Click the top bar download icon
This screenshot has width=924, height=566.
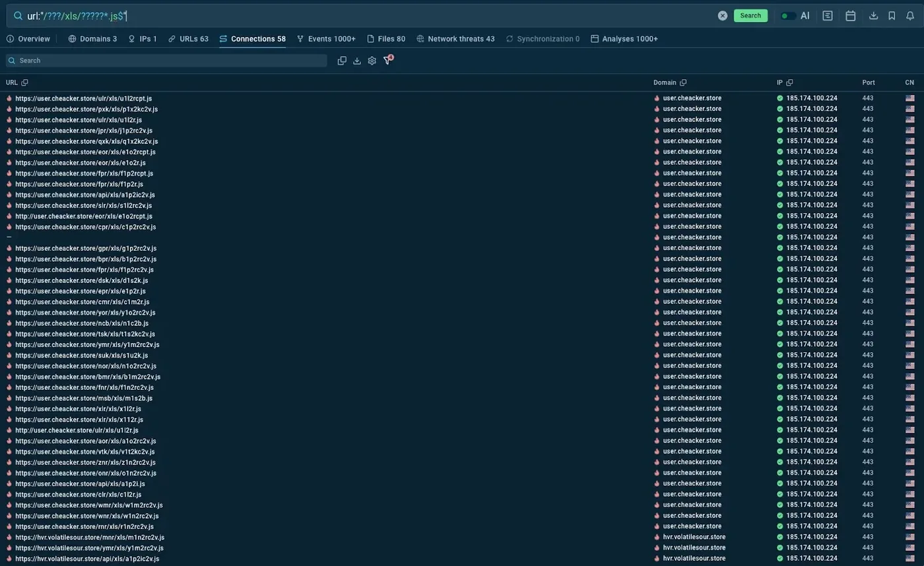tap(874, 15)
